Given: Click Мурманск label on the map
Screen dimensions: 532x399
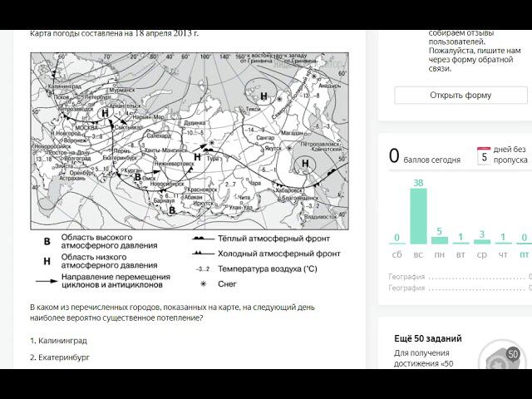Looking at the screenshot, I should (122, 91).
